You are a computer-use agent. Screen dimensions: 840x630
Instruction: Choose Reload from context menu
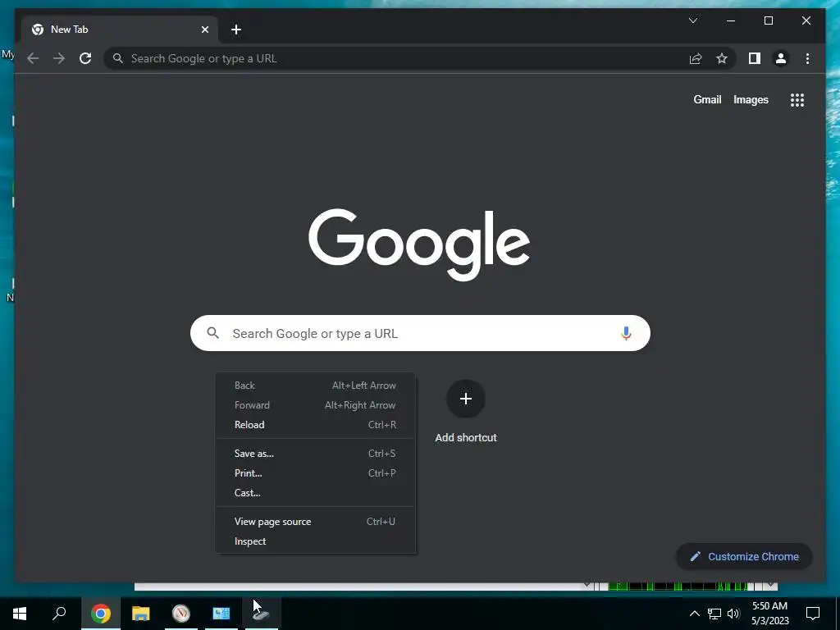pyautogui.click(x=315, y=425)
